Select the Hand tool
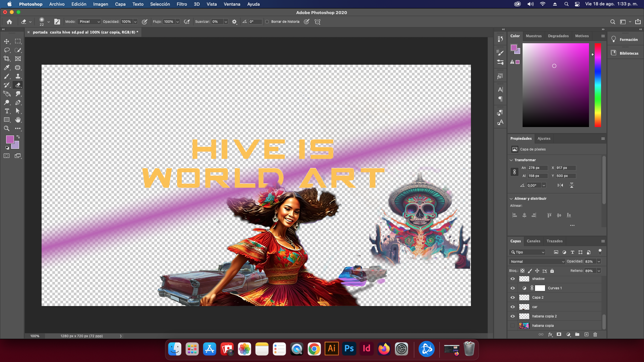Screen dimensions: 644x362 click(18, 120)
